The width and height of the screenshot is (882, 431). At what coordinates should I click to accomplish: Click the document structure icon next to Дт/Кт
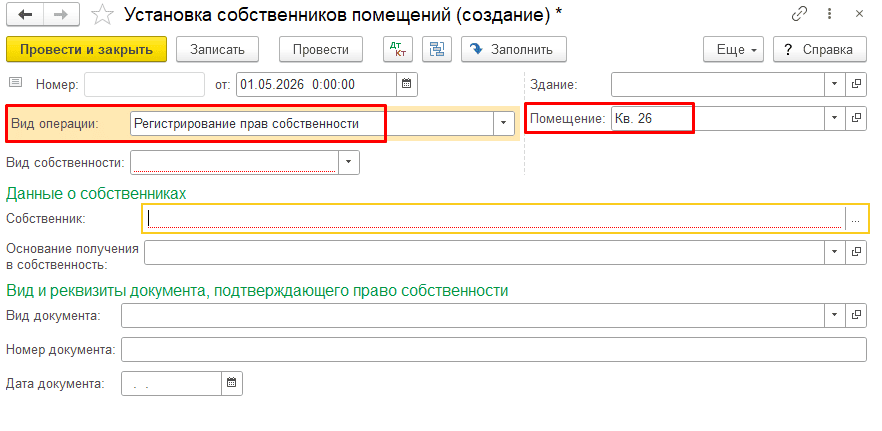pos(437,50)
